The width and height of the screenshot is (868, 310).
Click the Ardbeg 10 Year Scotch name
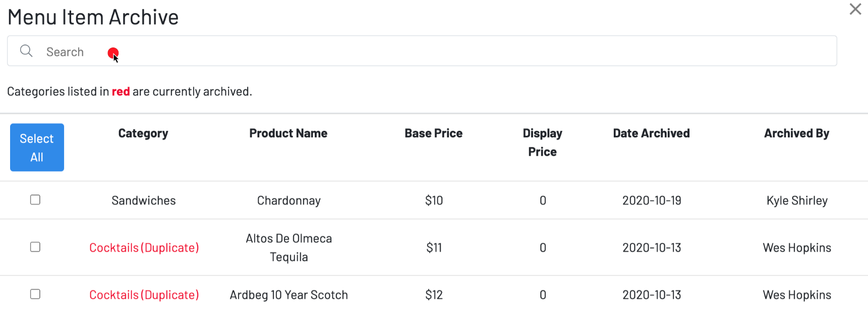pyautogui.click(x=289, y=295)
